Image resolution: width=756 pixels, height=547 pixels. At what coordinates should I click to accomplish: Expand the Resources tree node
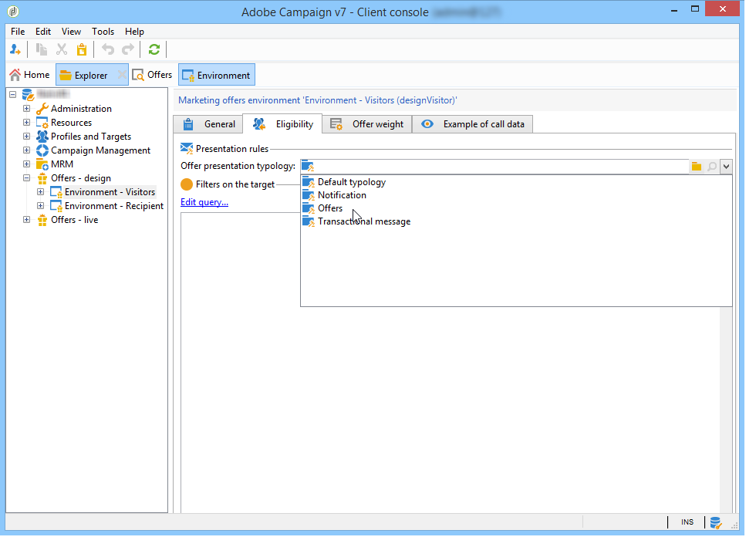[26, 123]
